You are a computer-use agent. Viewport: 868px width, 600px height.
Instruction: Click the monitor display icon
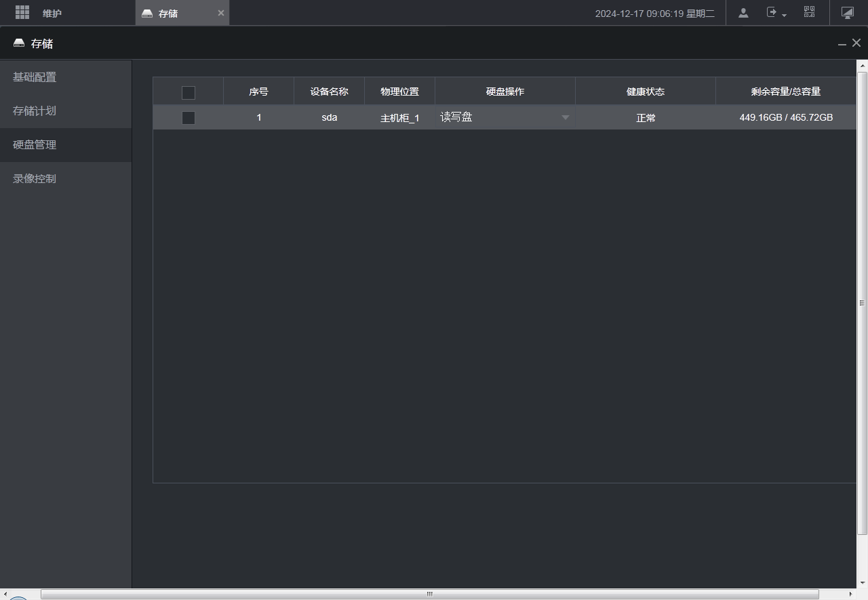847,12
